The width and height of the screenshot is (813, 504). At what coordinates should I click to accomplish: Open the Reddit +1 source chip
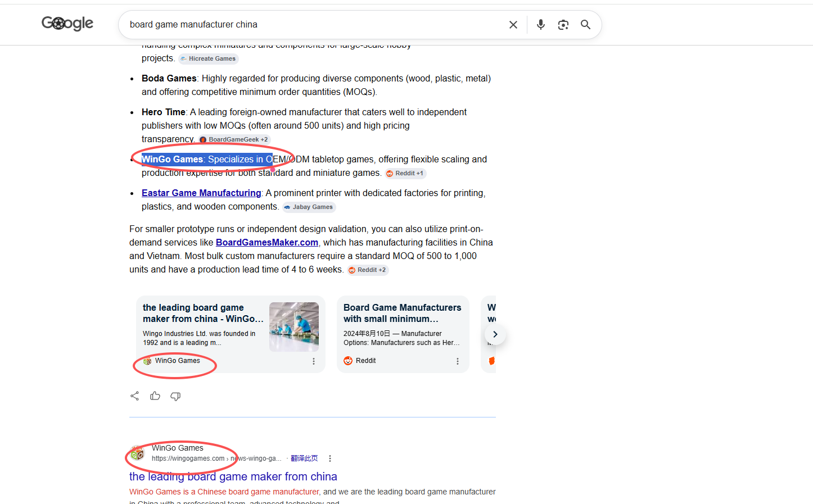pyautogui.click(x=405, y=173)
